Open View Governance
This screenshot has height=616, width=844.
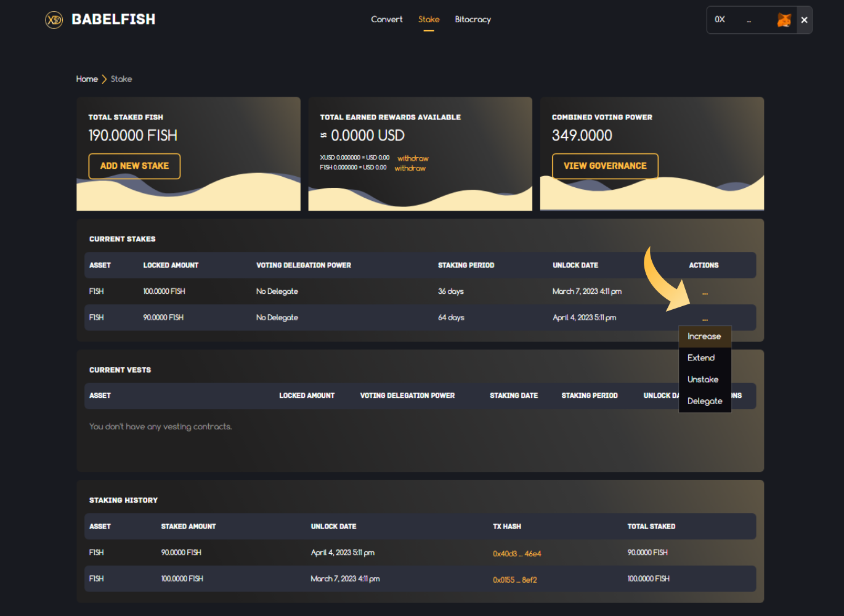coord(605,166)
